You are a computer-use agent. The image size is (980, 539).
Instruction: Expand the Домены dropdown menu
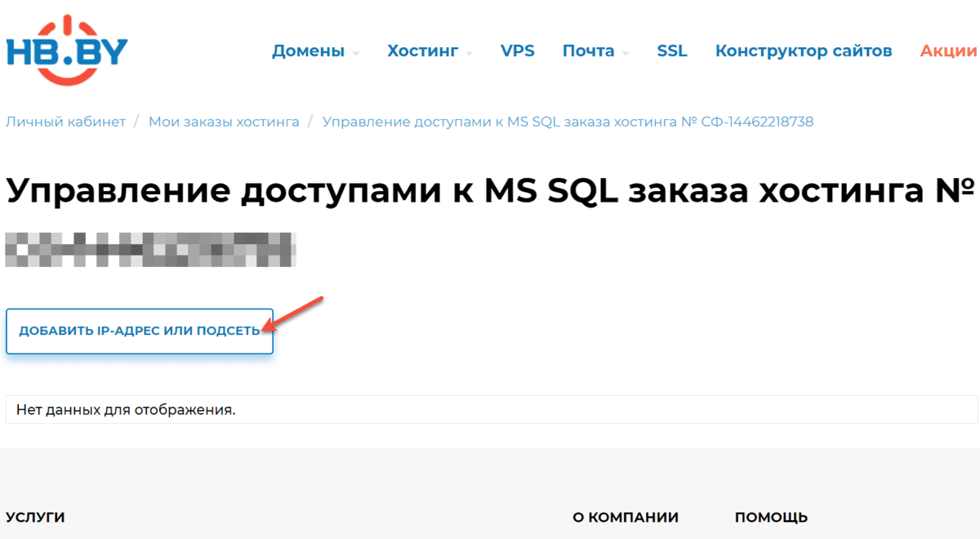pyautogui.click(x=309, y=51)
